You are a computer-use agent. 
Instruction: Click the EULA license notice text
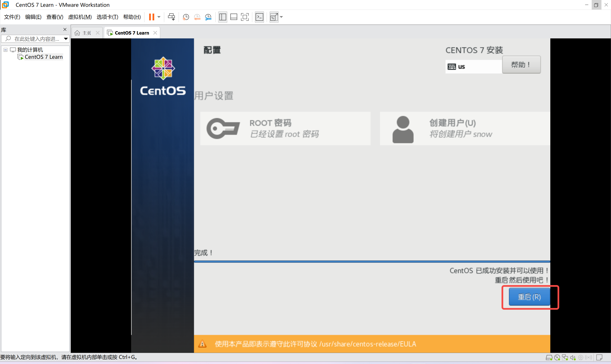click(x=315, y=344)
